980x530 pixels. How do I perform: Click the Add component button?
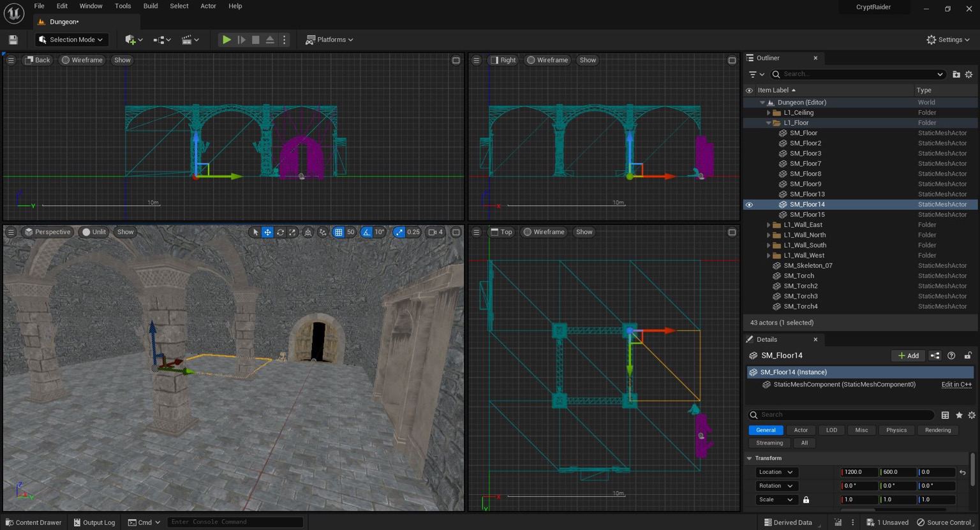pos(908,356)
